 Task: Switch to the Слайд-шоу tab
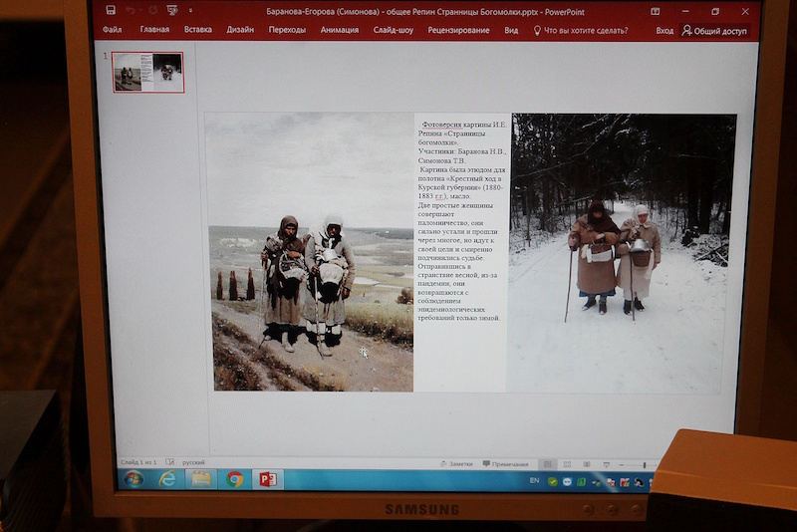pos(394,30)
